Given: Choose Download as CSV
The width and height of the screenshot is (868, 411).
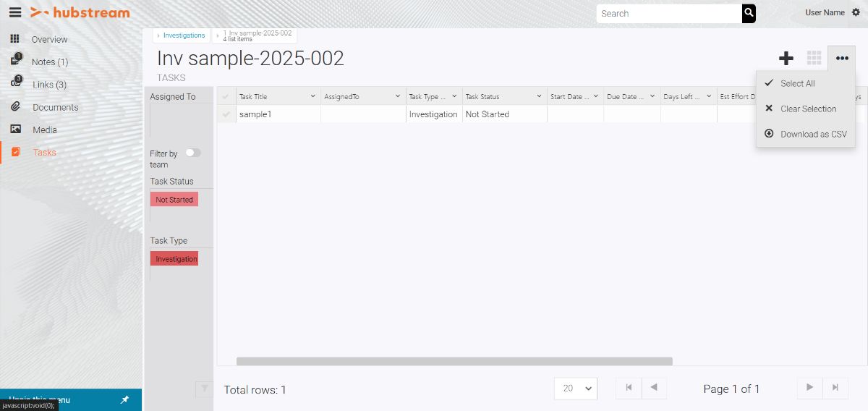Looking at the screenshot, I should 806,134.
